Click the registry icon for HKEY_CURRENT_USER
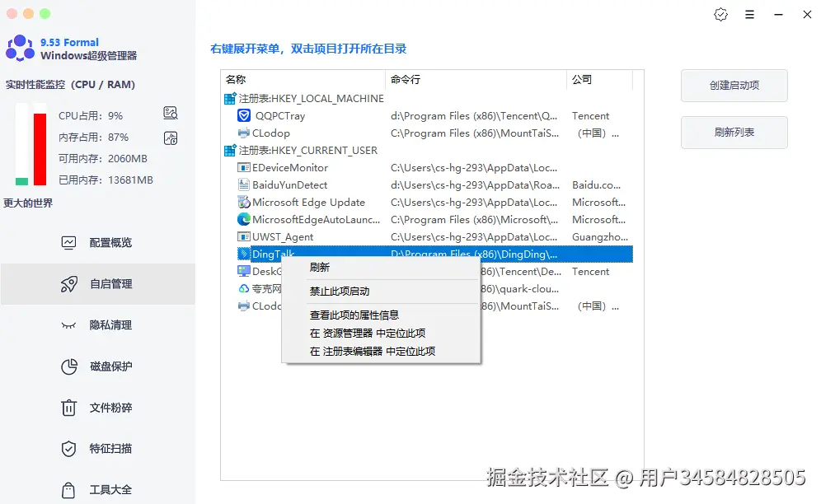 click(x=230, y=150)
